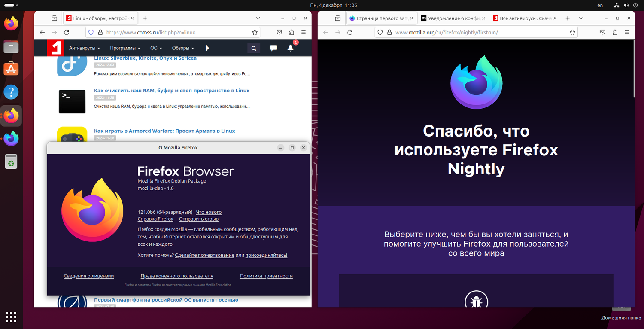Close the 'Уведомление о конфи' tab
This screenshot has width=644, height=329.
click(x=484, y=18)
